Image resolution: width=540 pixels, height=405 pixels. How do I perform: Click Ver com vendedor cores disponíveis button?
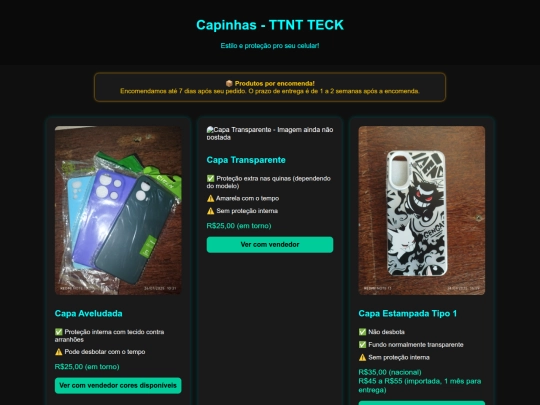118,386
